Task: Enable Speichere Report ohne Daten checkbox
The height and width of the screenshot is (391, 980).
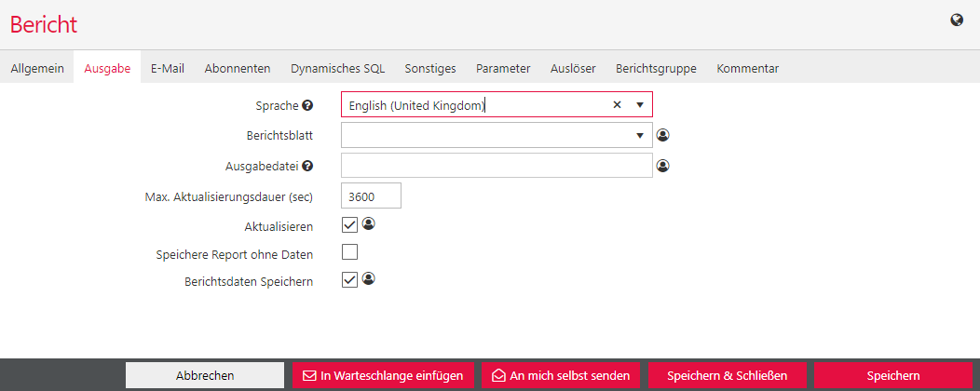Action: (350, 252)
